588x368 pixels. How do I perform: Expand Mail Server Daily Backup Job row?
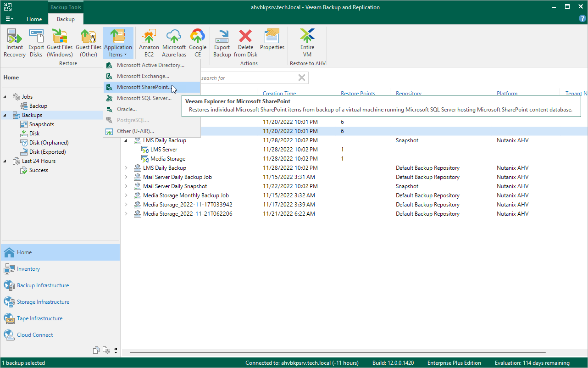(126, 177)
